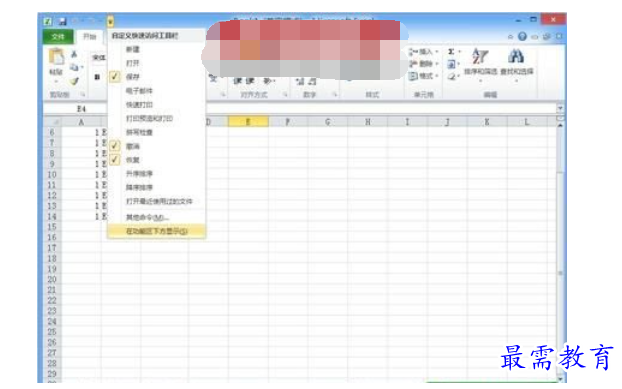Click the Format Painter brush icon
This screenshot has width=622, height=389.
tap(74, 81)
